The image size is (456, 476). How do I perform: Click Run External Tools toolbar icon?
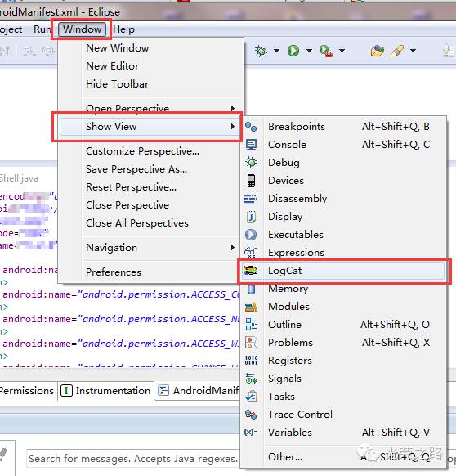click(326, 51)
